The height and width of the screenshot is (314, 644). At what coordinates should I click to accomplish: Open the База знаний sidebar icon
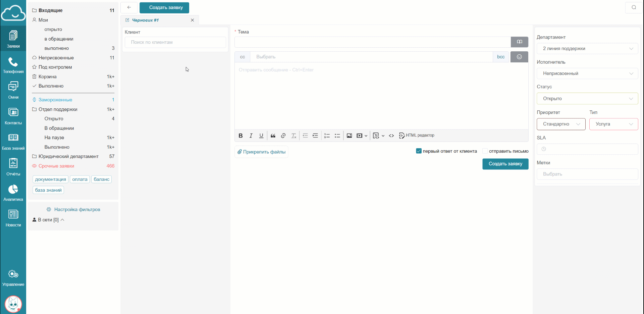13,141
